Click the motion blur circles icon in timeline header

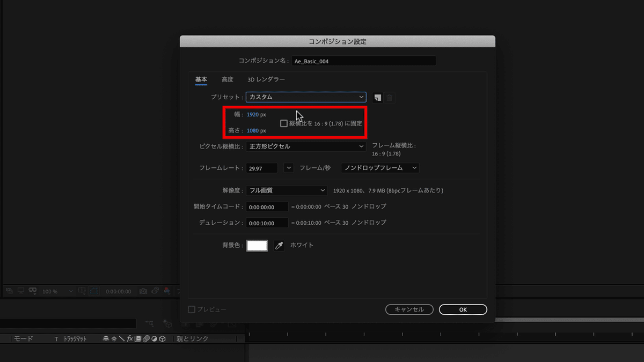click(146, 339)
